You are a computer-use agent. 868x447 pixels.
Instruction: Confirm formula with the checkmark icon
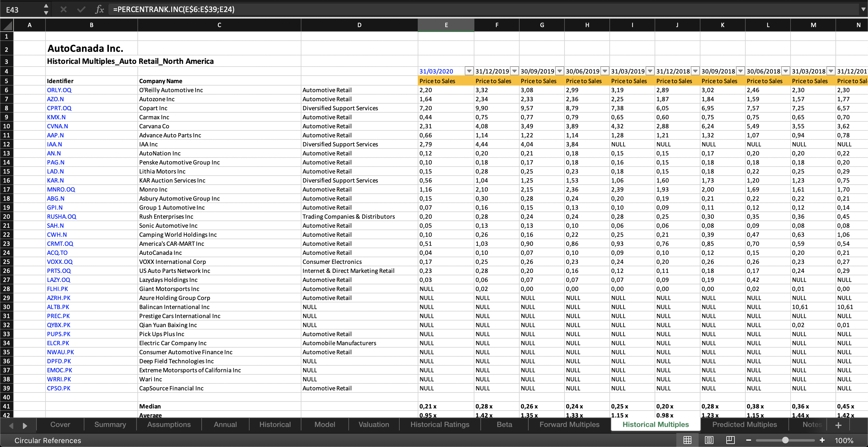pos(81,9)
